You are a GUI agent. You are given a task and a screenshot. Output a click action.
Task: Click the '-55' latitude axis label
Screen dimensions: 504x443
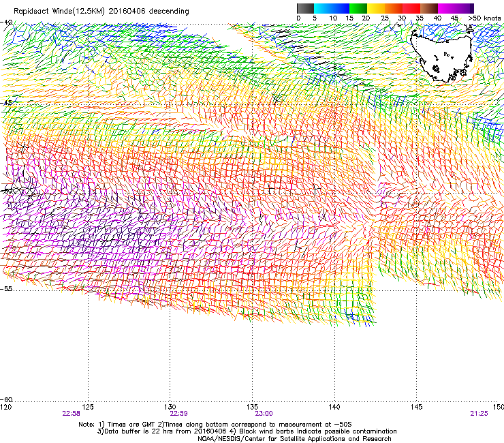click(x=6, y=288)
